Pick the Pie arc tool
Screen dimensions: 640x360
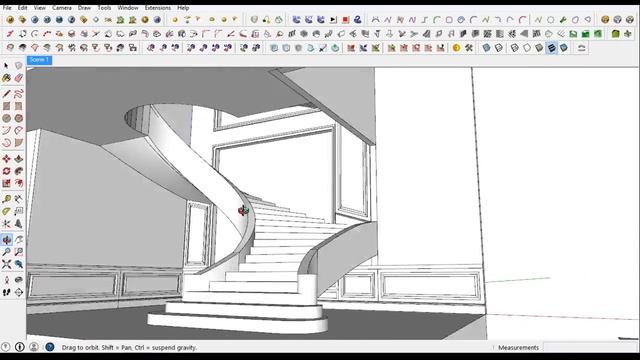pyautogui.click(x=18, y=143)
